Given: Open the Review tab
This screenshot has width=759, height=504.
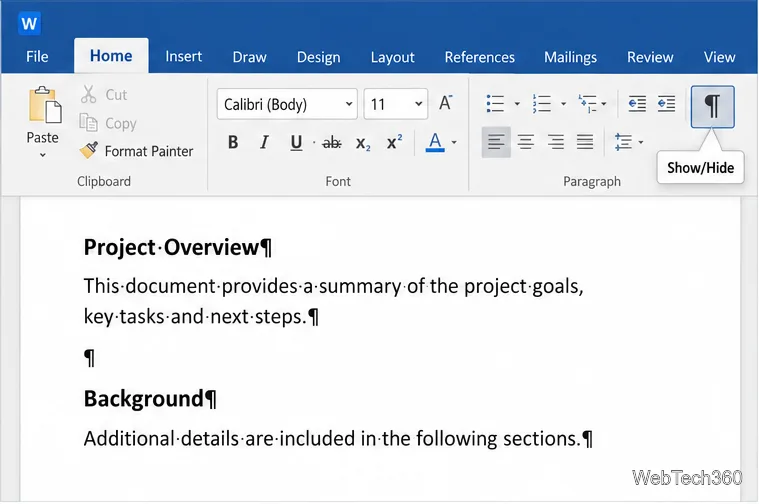Looking at the screenshot, I should [x=650, y=57].
